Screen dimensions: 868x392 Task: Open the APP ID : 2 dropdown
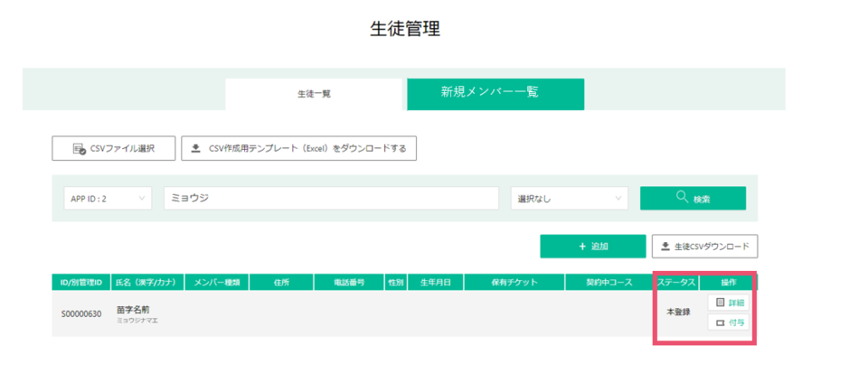click(108, 198)
